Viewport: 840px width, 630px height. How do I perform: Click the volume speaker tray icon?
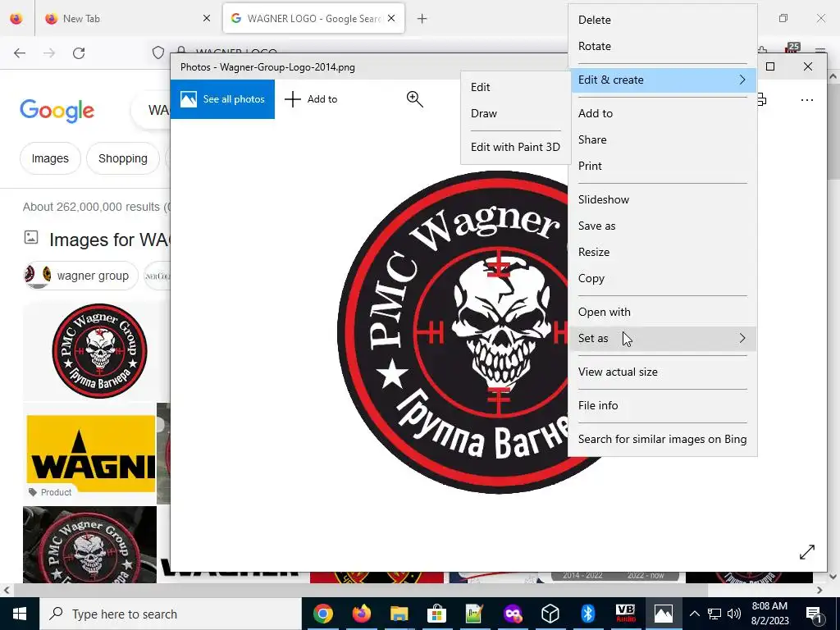tap(734, 614)
